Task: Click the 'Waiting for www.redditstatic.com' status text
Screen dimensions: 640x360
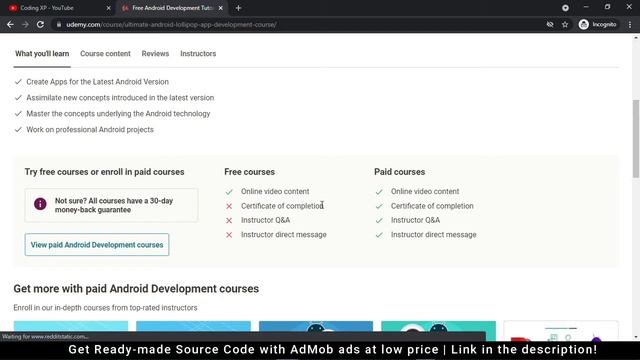Action: tap(46, 337)
